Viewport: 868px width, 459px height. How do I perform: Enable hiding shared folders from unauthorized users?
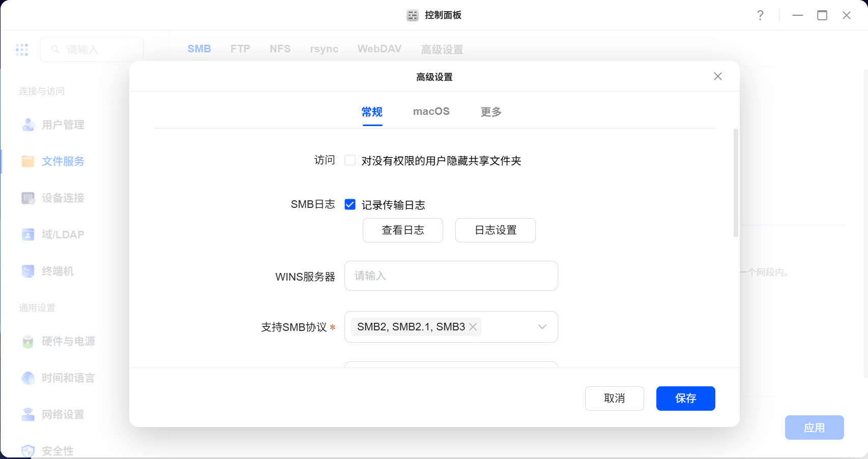[x=350, y=161]
